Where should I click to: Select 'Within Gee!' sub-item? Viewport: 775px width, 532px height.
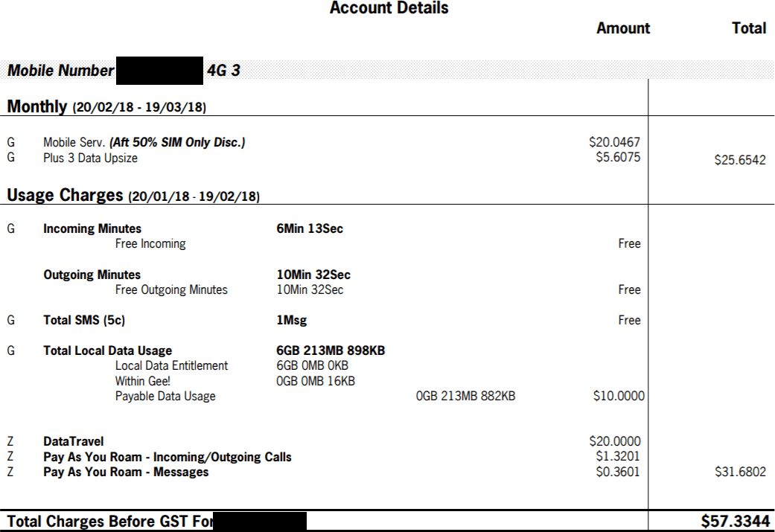pos(143,382)
